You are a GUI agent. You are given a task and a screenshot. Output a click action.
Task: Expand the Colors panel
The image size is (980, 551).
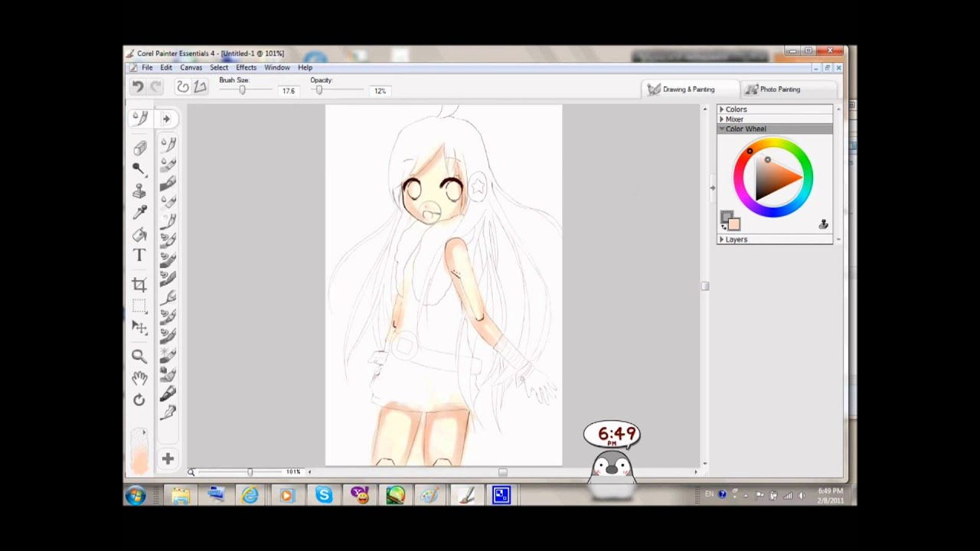click(775, 109)
